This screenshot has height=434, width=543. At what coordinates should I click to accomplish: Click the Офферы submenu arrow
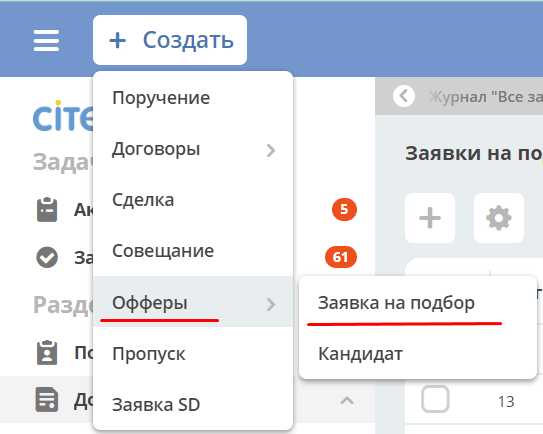[271, 304]
